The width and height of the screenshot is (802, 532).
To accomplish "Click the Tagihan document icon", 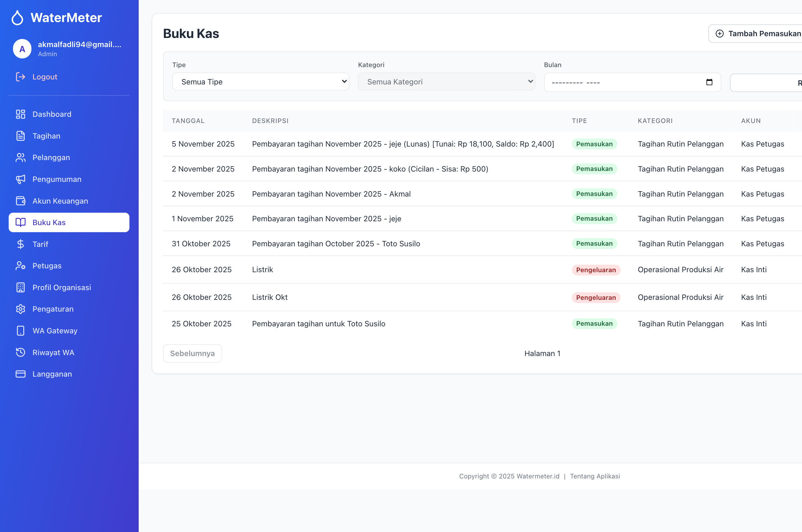I will click(20, 136).
